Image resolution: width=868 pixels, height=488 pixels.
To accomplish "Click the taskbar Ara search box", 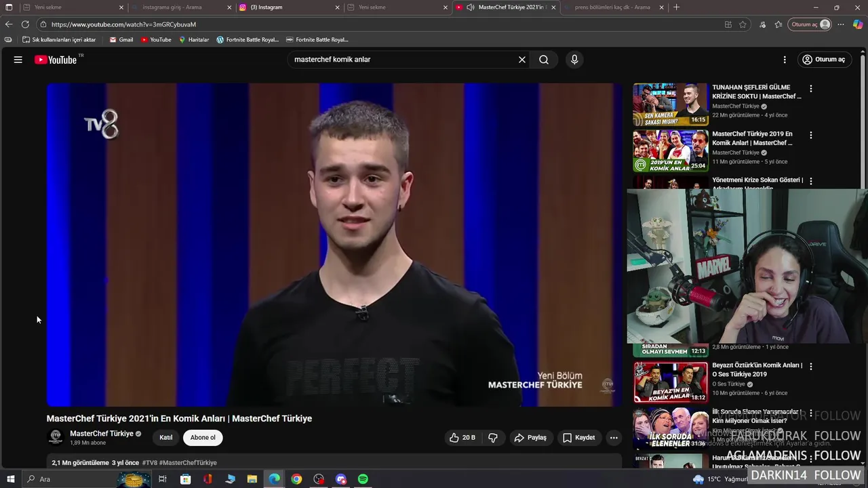I will (x=88, y=479).
